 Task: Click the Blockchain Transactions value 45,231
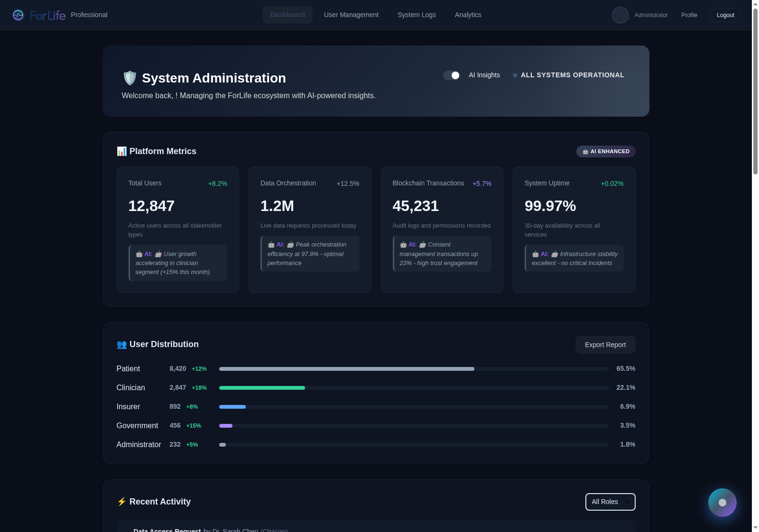point(416,206)
